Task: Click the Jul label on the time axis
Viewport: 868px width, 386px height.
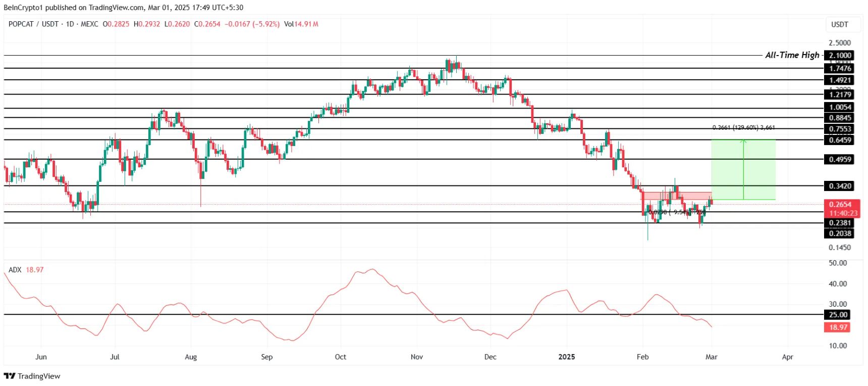Action: (115, 357)
